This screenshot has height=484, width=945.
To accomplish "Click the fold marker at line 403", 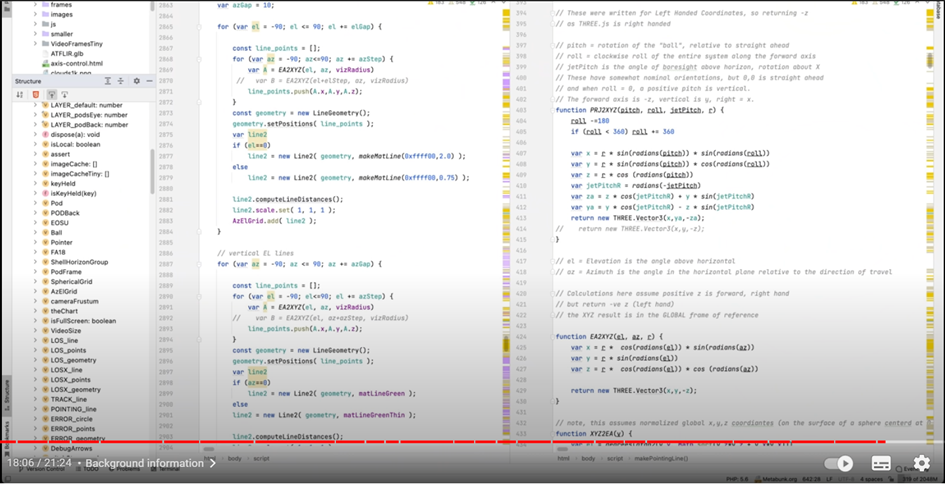I will coord(552,110).
